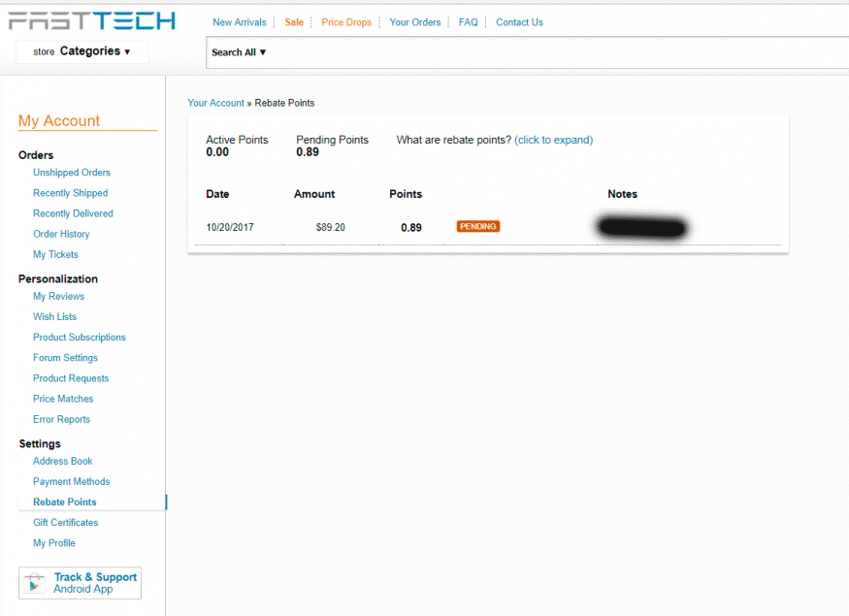
Task: Expand the Search All dropdown
Action: [x=239, y=52]
